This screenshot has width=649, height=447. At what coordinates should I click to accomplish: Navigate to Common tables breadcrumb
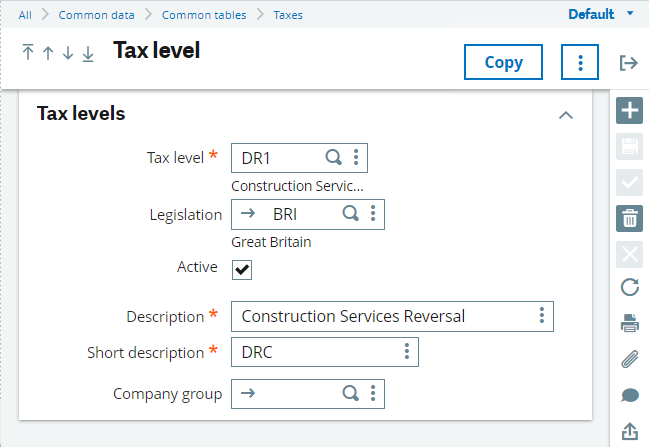pos(204,15)
